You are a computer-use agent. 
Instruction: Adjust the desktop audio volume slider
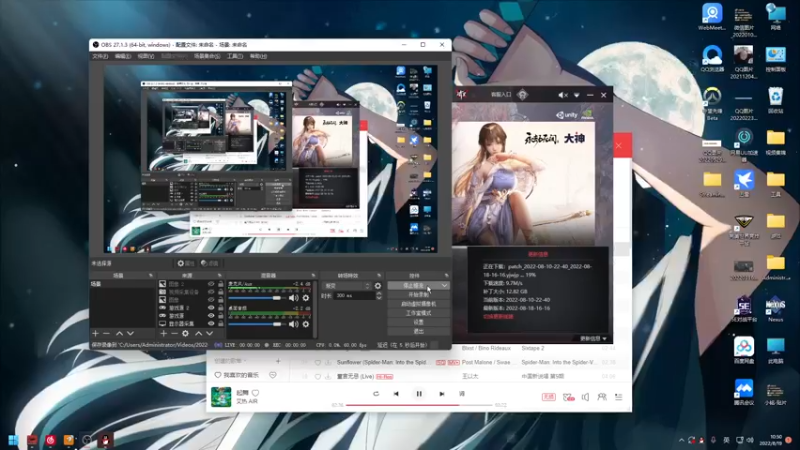257,324
